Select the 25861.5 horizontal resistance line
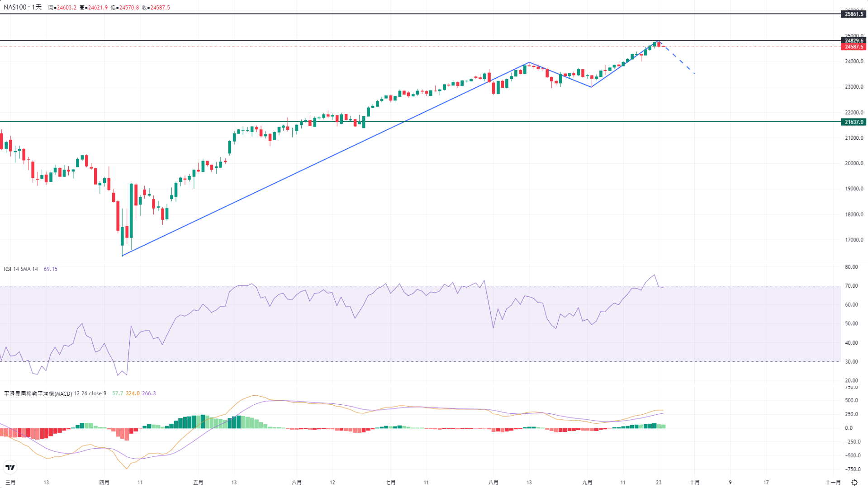 [420, 14]
